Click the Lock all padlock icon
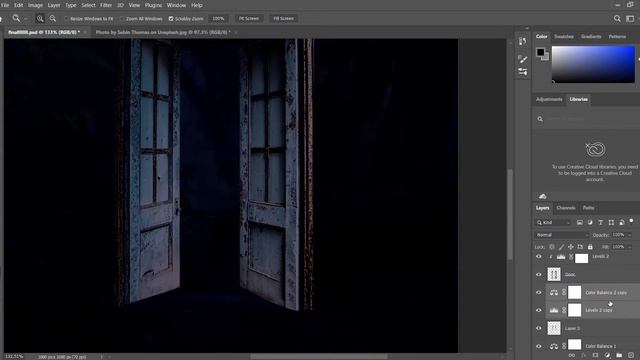Viewport: 640px width, 360px height. click(x=590, y=247)
